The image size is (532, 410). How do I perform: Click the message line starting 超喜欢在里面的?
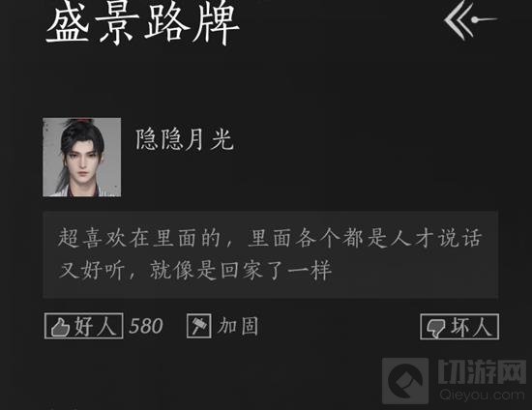tap(270, 237)
